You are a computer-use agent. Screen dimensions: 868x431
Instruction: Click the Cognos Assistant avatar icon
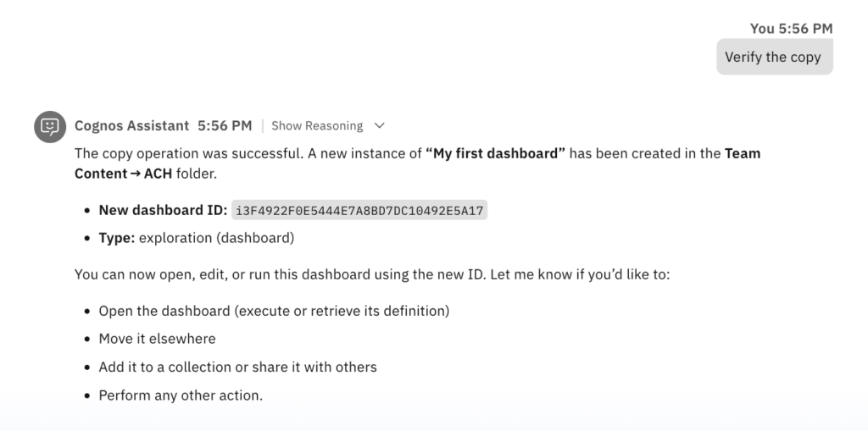pos(50,126)
